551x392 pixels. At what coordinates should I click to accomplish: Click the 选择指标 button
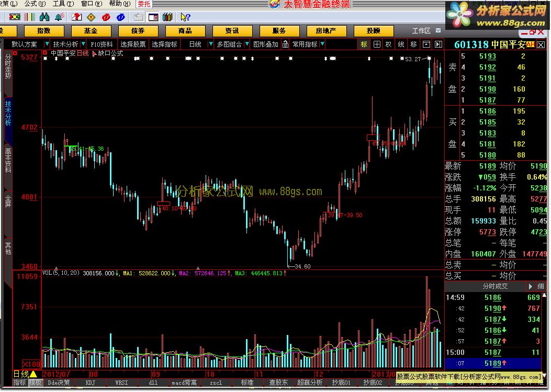click(x=164, y=44)
